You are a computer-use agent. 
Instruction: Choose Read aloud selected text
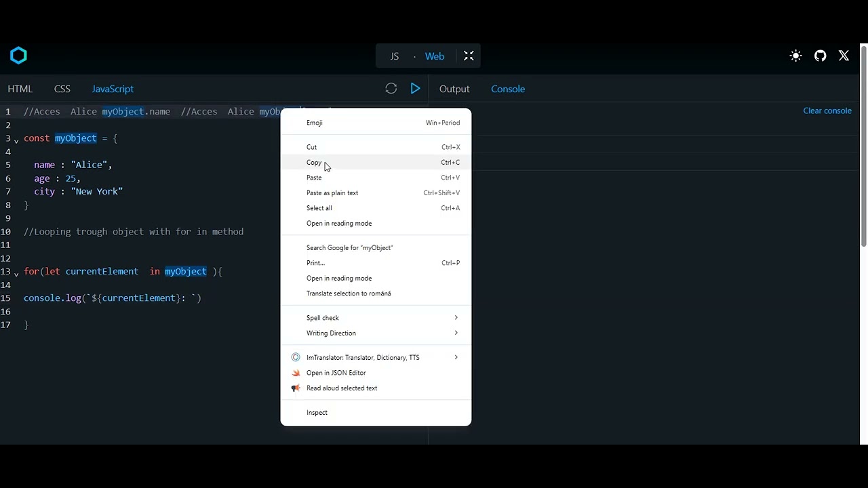[x=376, y=388]
